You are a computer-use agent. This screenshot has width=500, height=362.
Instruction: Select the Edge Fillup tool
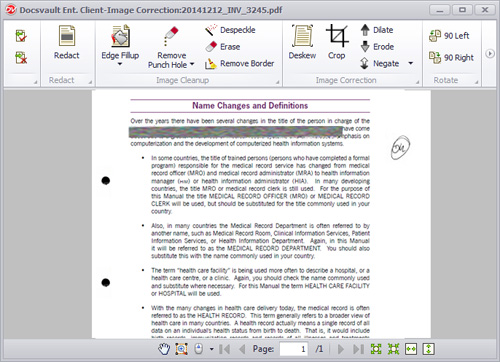[120, 42]
